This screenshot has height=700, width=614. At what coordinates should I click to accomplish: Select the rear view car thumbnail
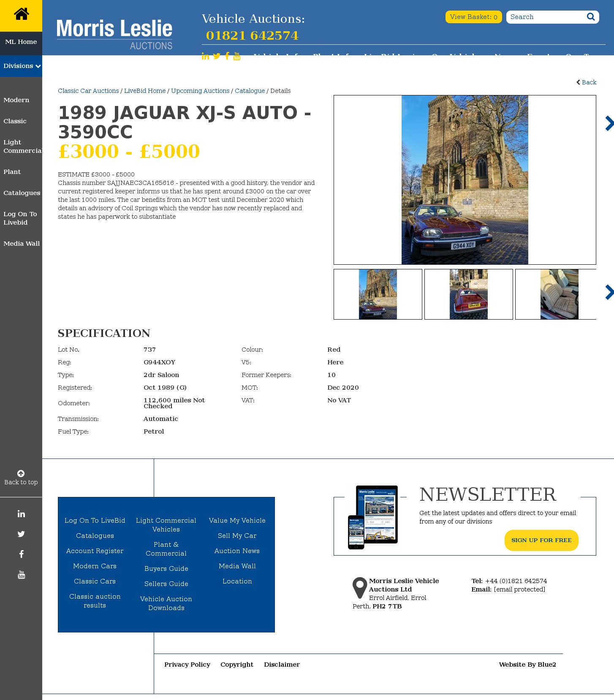(469, 294)
